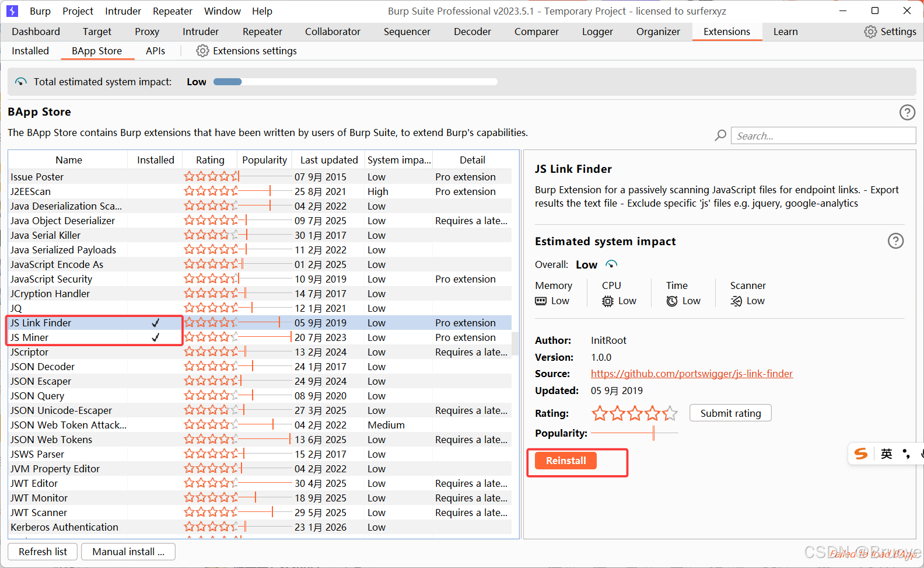Click the CPU chip icon

(x=608, y=301)
